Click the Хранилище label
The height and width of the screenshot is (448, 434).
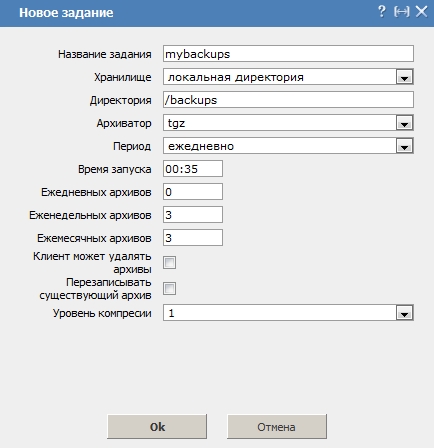click(123, 77)
